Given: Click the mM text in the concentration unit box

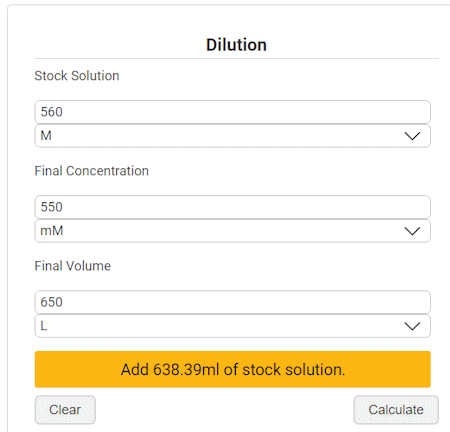Looking at the screenshot, I should tap(52, 231).
